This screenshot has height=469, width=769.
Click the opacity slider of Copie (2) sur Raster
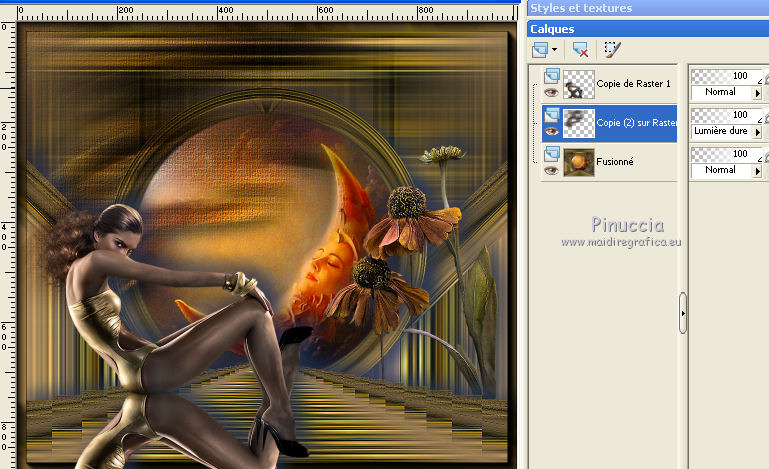727,115
